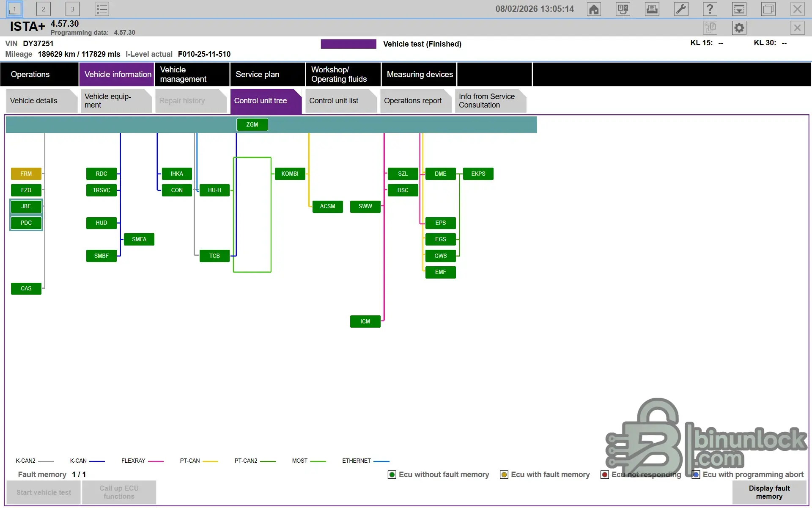Select the DSC control unit
The width and height of the screenshot is (812, 508).
[x=403, y=190]
